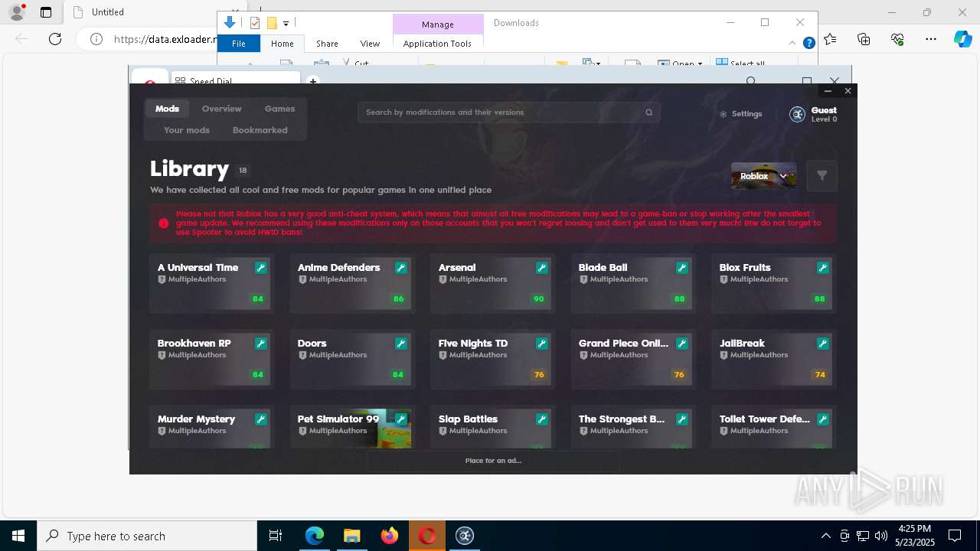Open the File menu in Explorer
The image size is (980, 551).
tap(239, 44)
